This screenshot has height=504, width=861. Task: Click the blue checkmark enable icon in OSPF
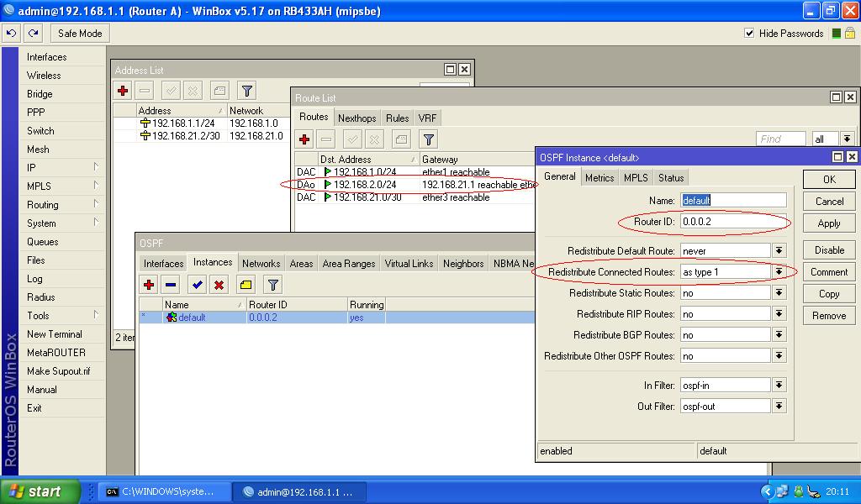point(197,285)
